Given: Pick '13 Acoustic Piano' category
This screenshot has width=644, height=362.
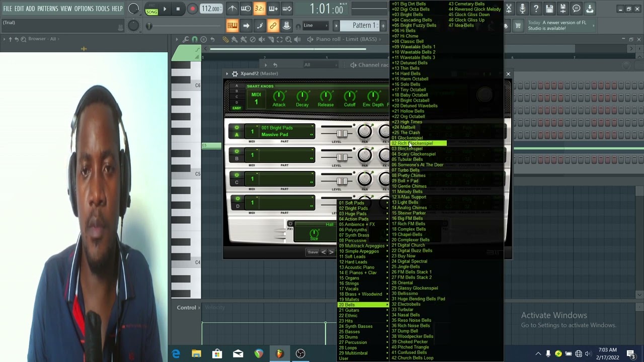Looking at the screenshot, I should click(356, 267).
